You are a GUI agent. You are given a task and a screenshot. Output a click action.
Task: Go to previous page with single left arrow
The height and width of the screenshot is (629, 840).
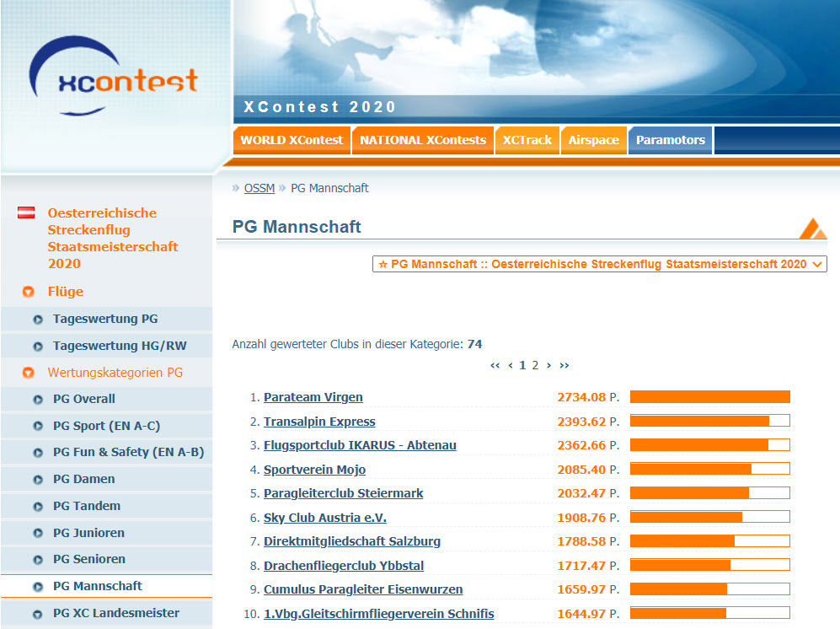tap(511, 366)
